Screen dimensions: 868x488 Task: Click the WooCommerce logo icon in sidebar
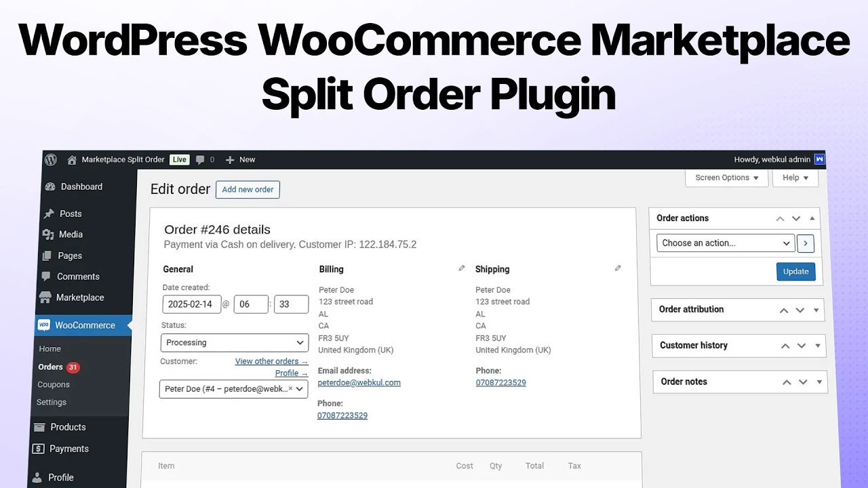pos(44,325)
